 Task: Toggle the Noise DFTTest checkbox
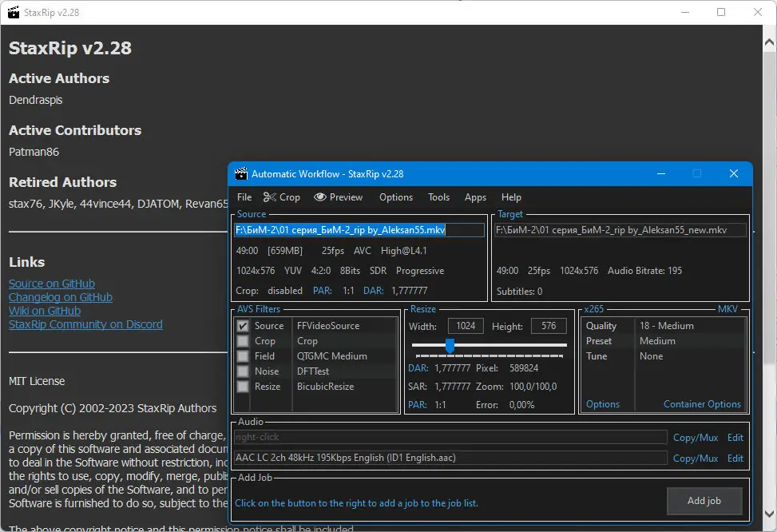tap(243, 371)
